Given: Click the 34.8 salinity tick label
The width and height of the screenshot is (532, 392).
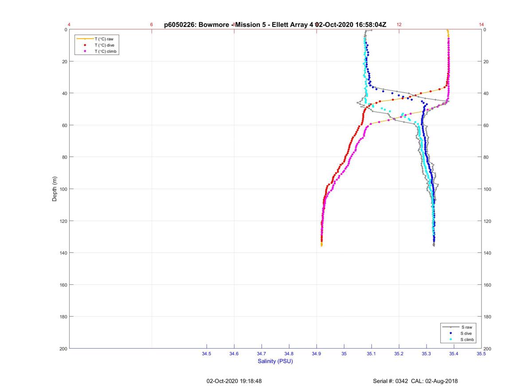Looking at the screenshot, I should coord(289,354).
